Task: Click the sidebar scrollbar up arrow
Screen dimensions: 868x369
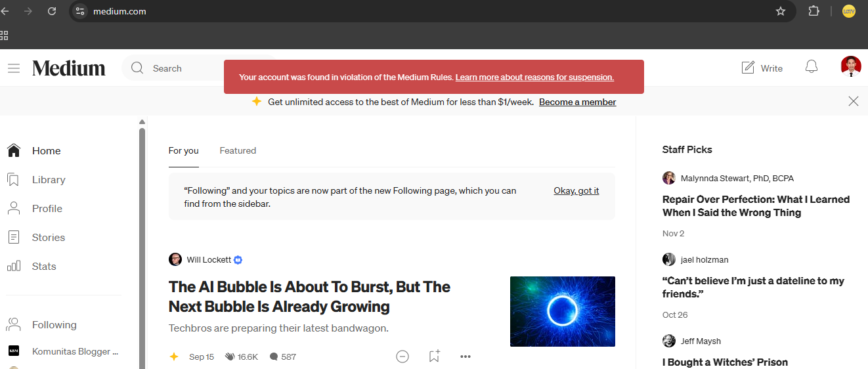Action: [x=142, y=122]
